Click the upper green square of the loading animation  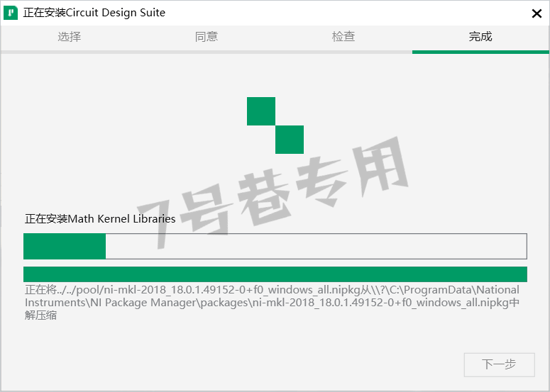(x=261, y=111)
